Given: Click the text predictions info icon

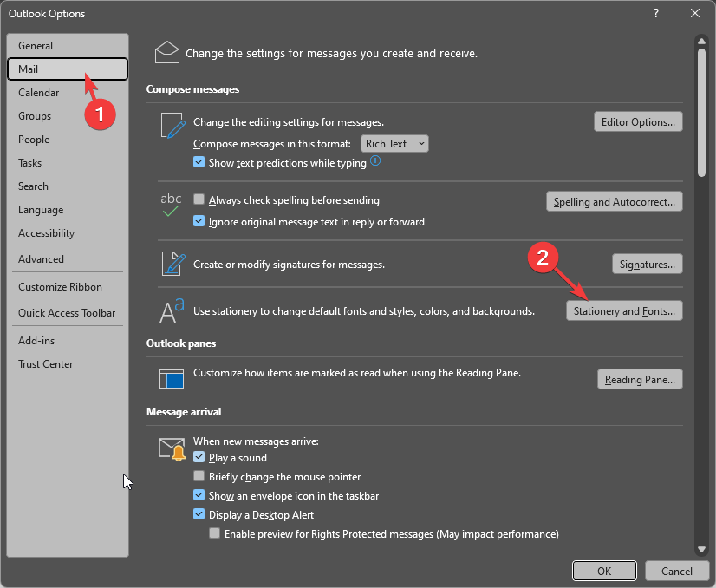Looking at the screenshot, I should tap(375, 160).
